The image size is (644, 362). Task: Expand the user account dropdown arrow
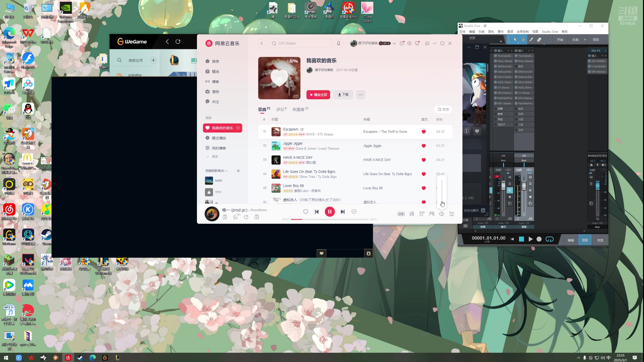coord(394,43)
